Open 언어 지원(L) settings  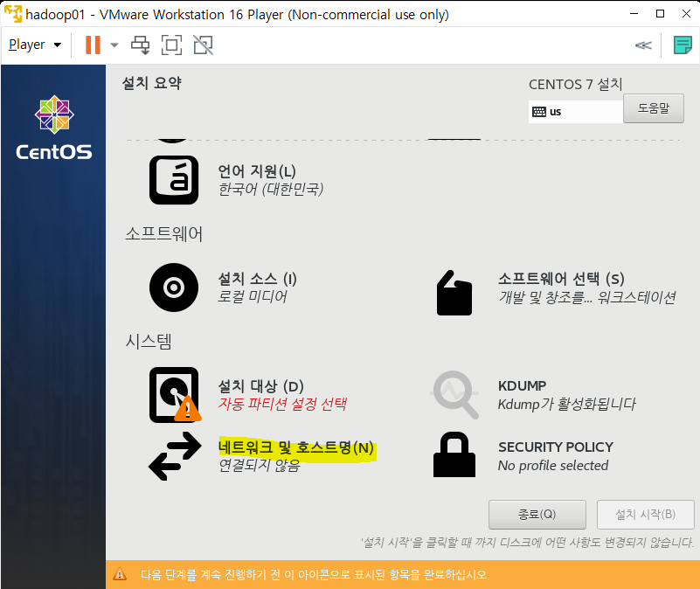[257, 171]
